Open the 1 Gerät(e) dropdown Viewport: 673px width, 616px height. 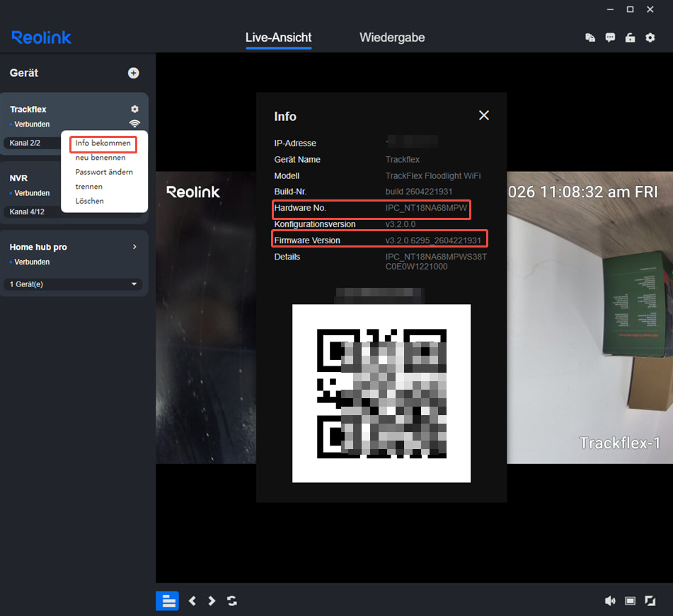(x=74, y=284)
